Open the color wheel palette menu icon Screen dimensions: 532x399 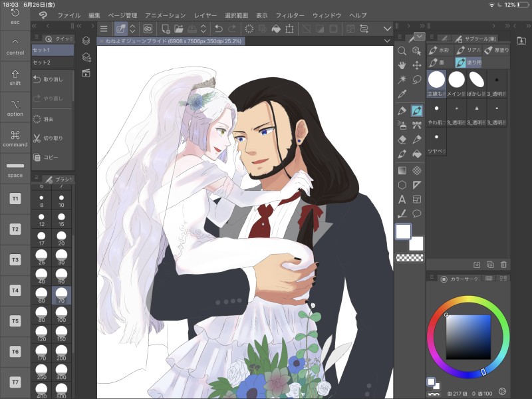click(432, 277)
